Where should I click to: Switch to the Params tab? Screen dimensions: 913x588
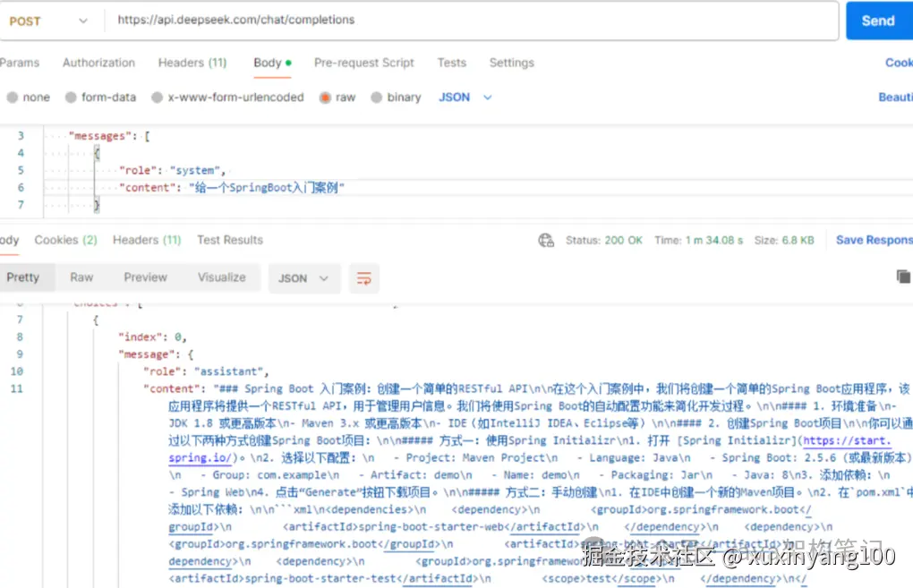19,63
